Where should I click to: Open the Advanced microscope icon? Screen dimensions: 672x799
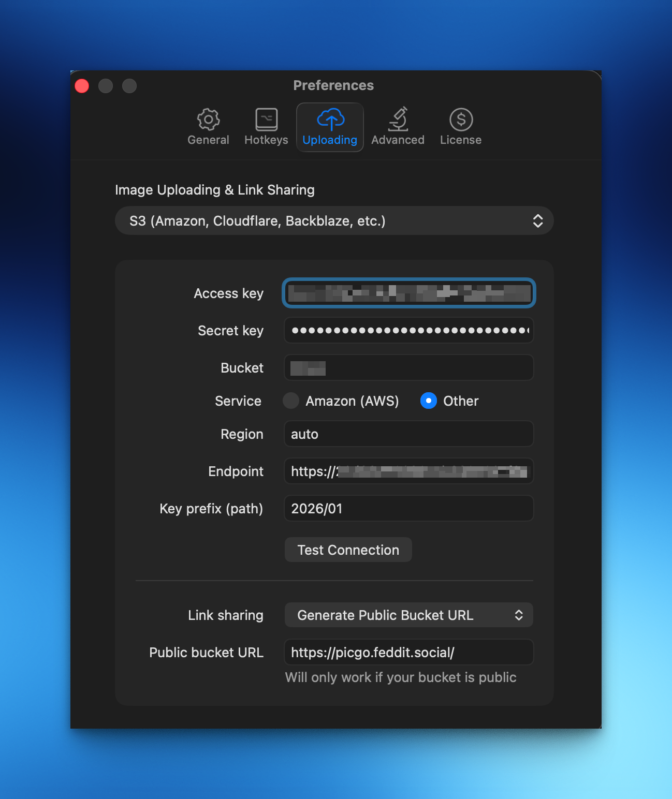pos(398,120)
